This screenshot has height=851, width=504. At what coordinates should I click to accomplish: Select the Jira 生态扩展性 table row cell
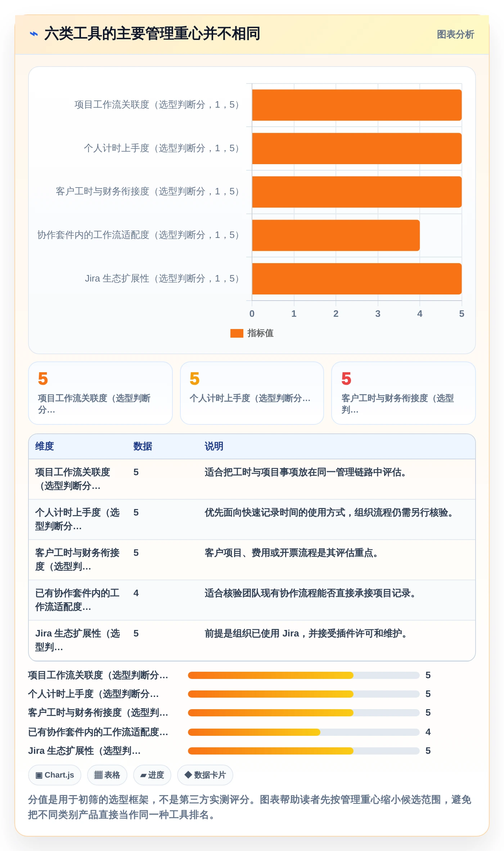point(78,640)
